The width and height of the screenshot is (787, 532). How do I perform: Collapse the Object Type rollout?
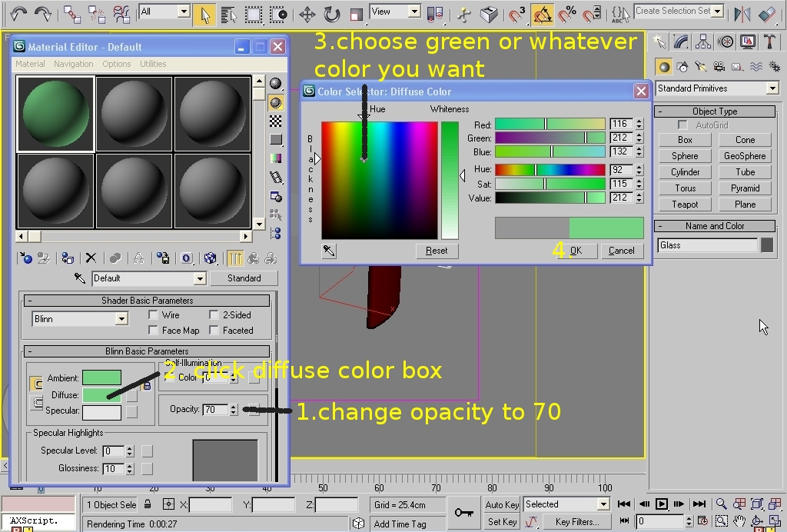point(715,111)
